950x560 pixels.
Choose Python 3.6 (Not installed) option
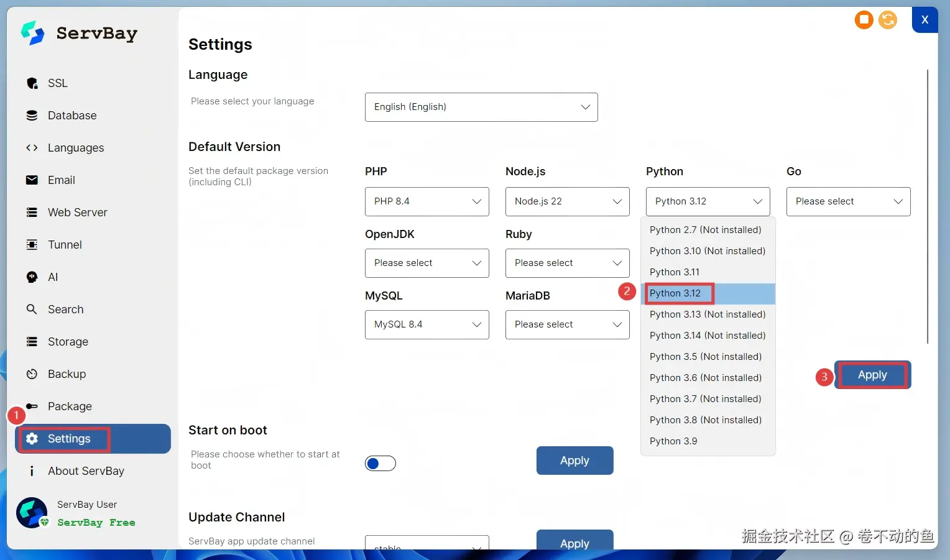pos(708,378)
